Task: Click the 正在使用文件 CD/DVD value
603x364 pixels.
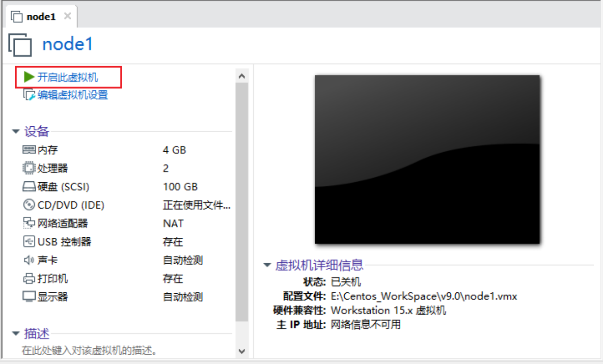Action: pos(197,205)
